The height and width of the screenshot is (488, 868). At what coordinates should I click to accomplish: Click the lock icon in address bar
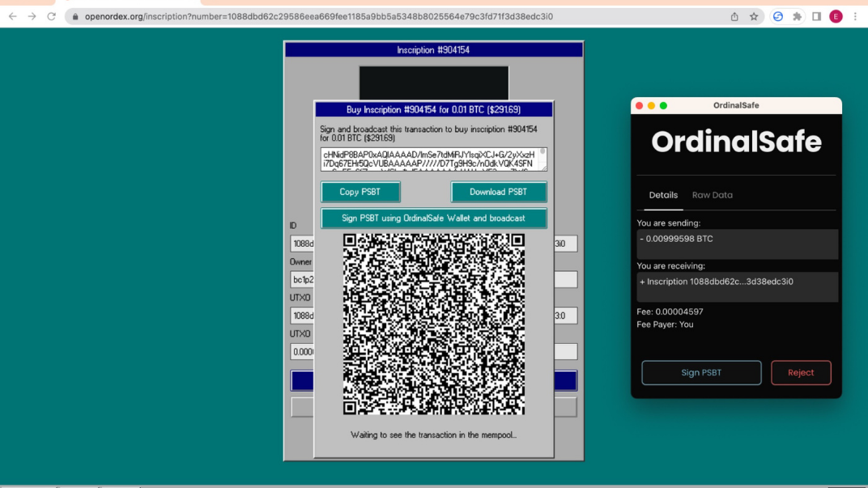tap(75, 17)
